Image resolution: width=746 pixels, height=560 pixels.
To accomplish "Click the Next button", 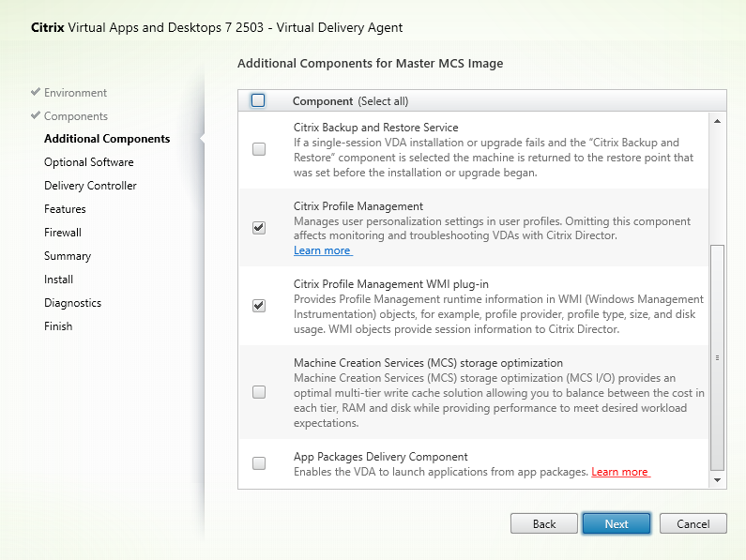I will [x=617, y=523].
